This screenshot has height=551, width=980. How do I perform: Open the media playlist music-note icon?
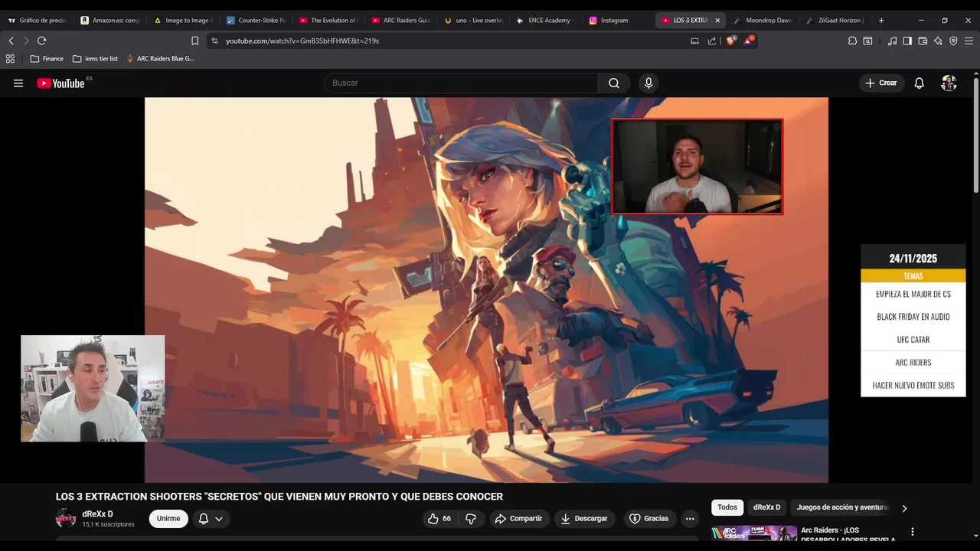pyautogui.click(x=892, y=41)
